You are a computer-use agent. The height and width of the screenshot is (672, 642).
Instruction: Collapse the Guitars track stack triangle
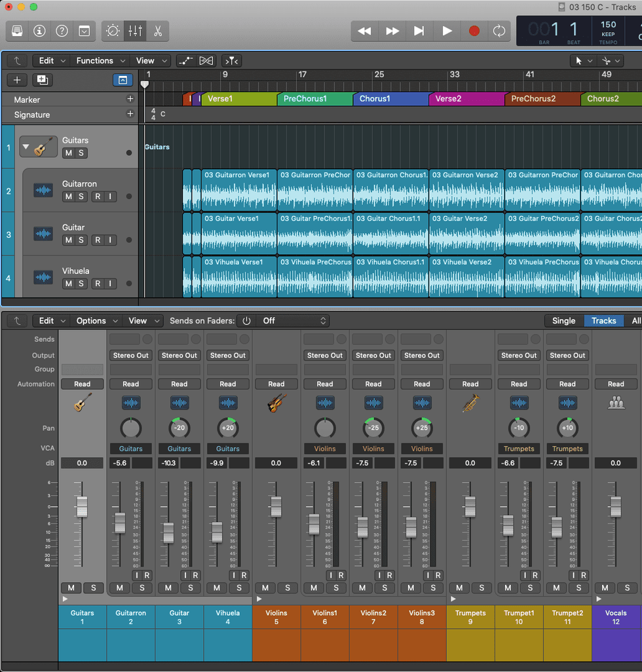coord(26,147)
